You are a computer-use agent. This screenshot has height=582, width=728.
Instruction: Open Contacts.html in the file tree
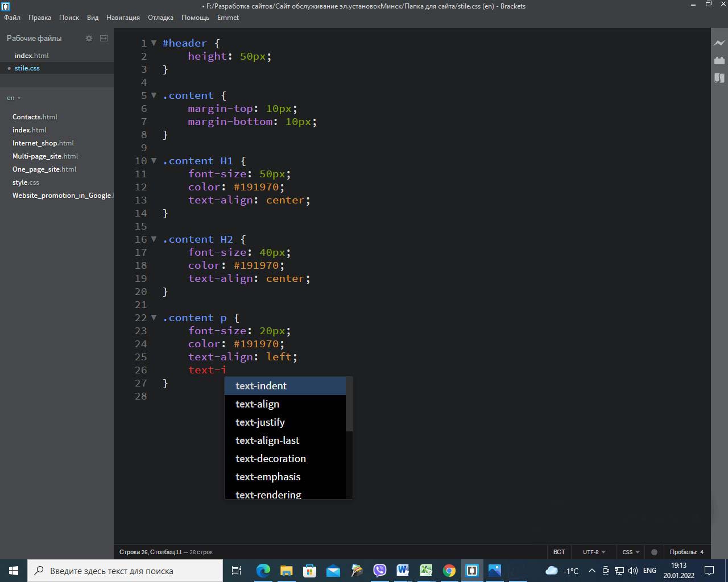click(35, 117)
